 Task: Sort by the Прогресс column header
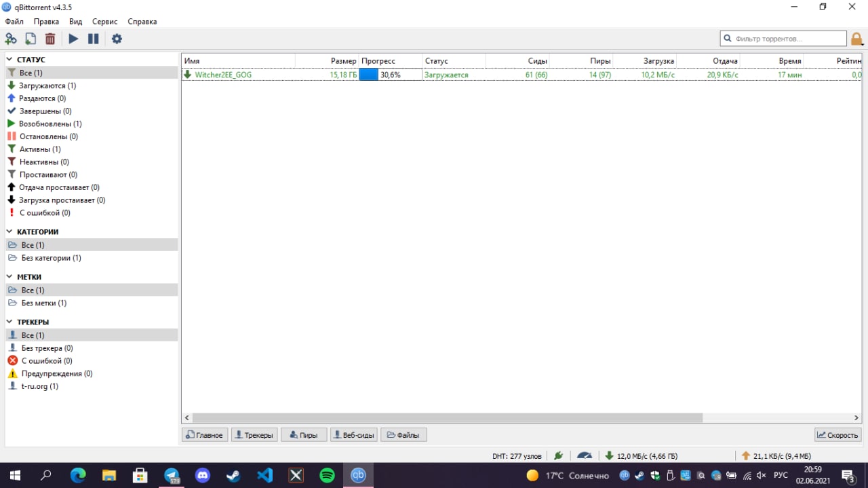(390, 61)
